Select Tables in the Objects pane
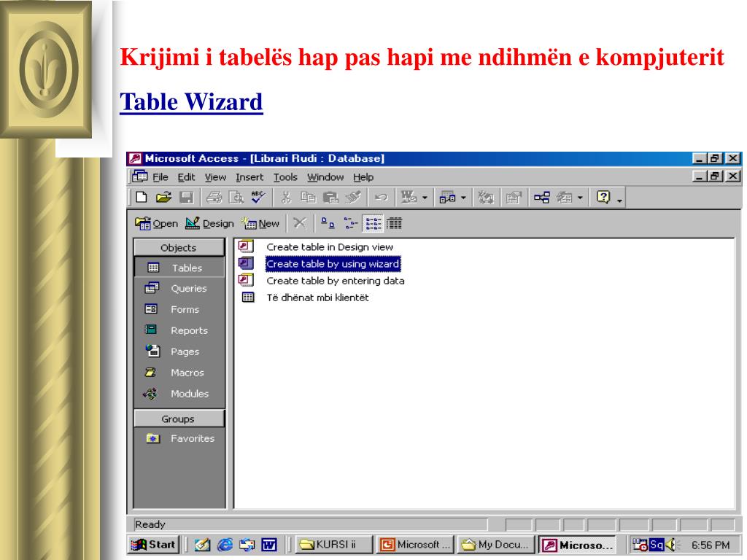 (x=179, y=268)
